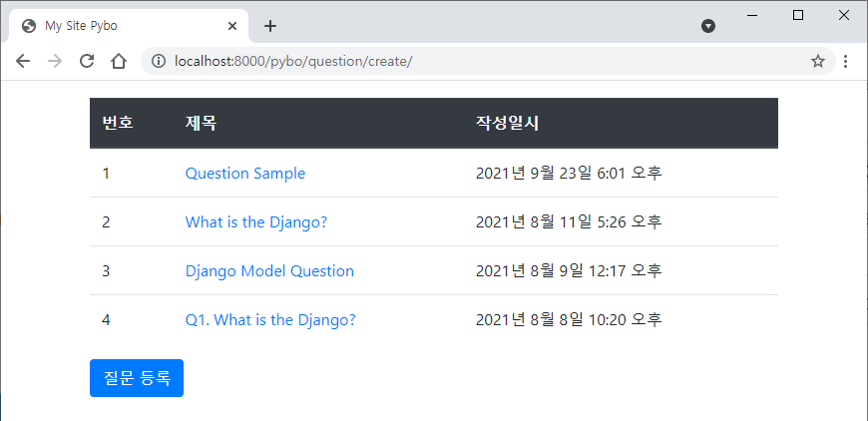
Task: Maximize the browser window
Action: (x=798, y=16)
